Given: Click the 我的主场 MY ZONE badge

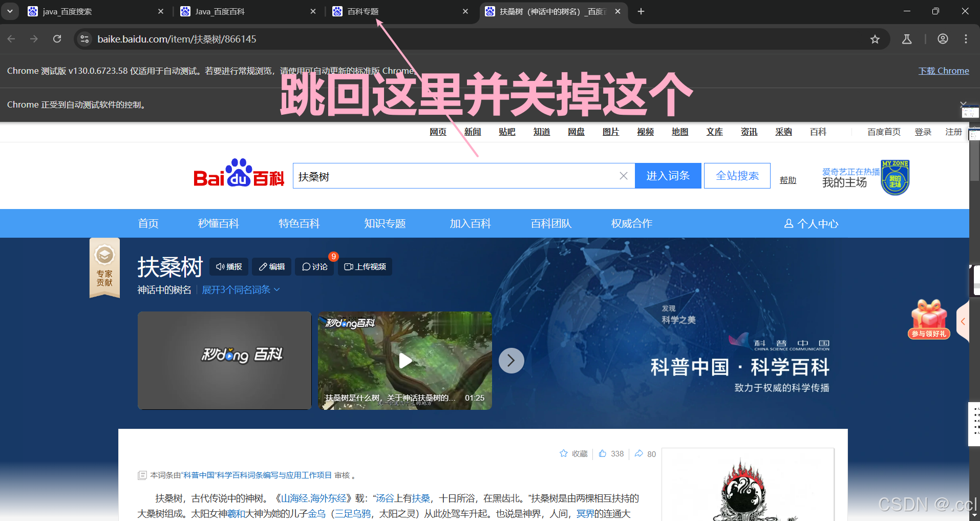Looking at the screenshot, I should [895, 177].
